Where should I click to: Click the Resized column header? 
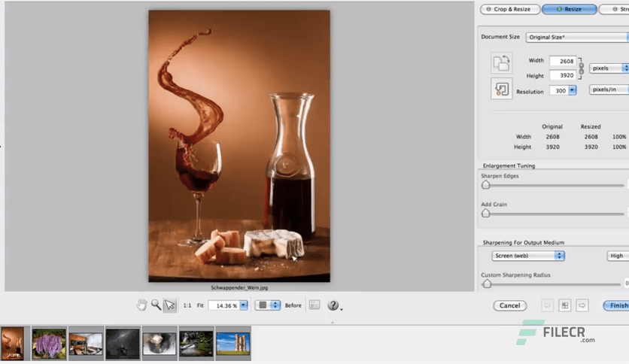pos(591,126)
